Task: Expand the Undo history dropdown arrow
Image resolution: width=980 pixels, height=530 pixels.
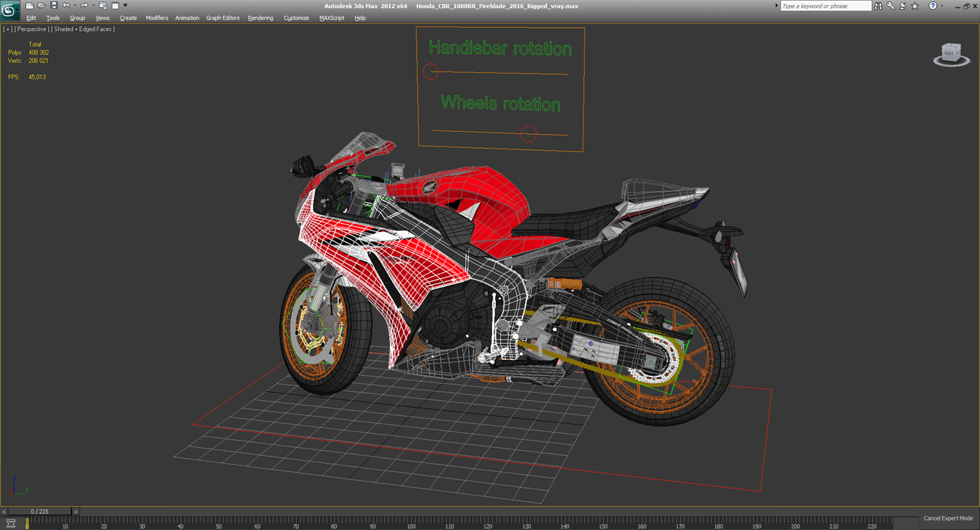Action: coord(75,6)
